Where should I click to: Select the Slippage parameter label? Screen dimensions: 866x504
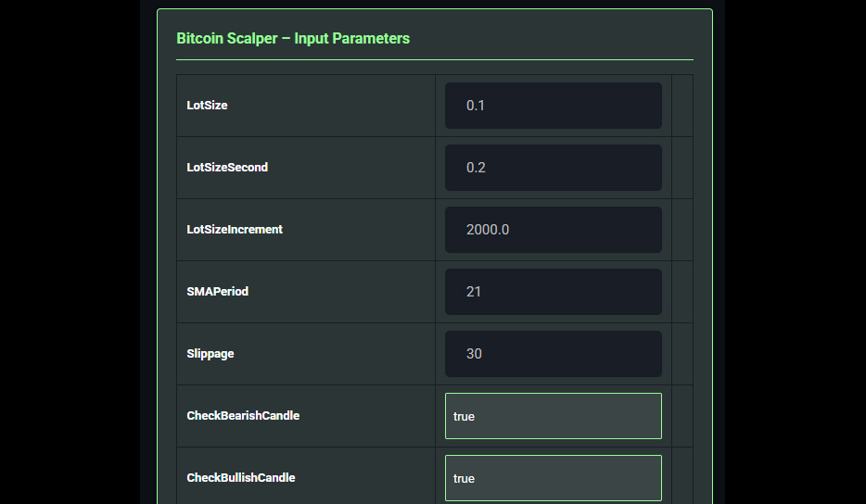(210, 354)
